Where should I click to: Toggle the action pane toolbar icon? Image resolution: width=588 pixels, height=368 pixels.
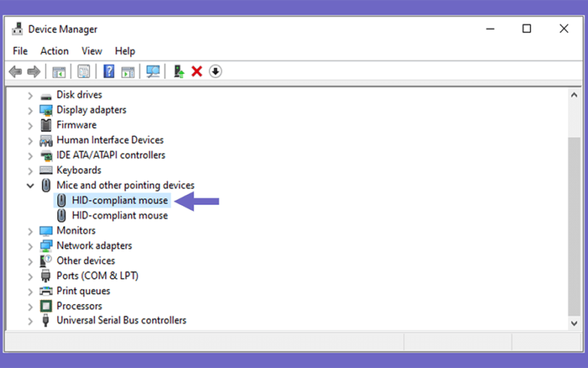tap(128, 71)
